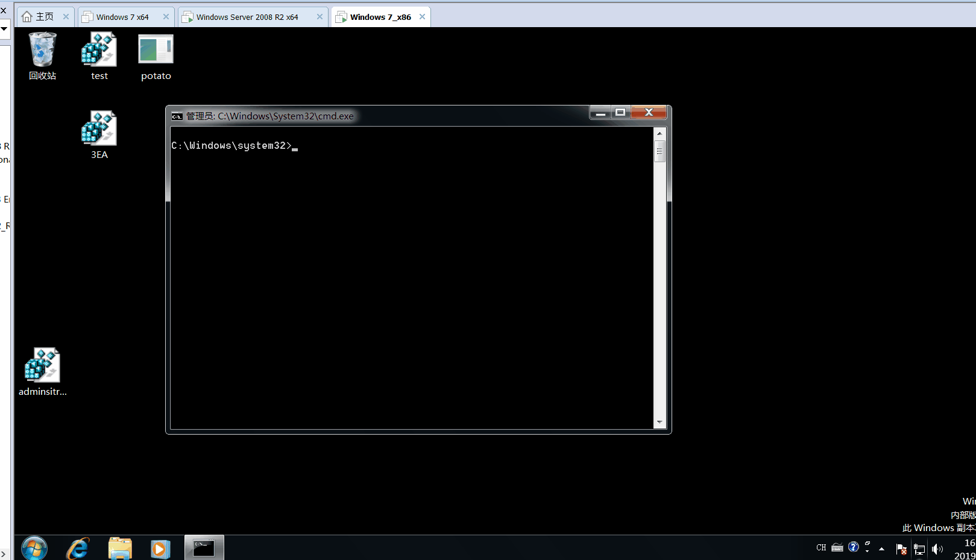976x560 pixels.
Task: Open the cmd window system menu icon
Action: [177, 116]
